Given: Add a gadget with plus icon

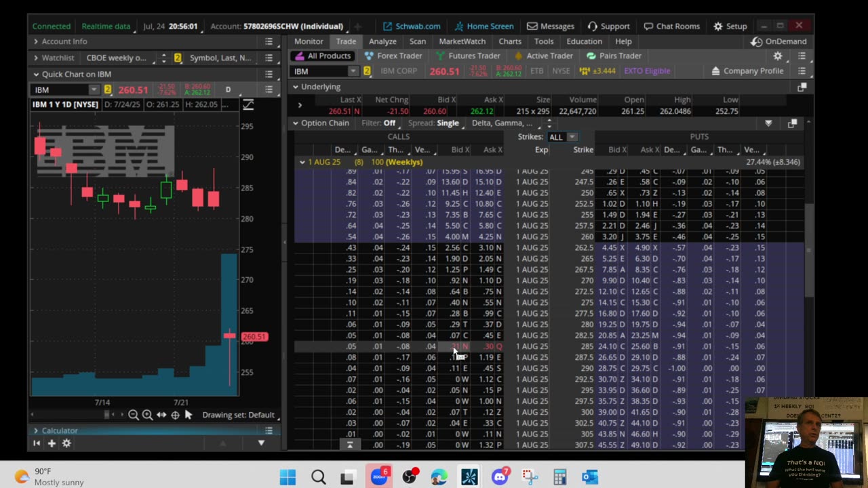Looking at the screenshot, I should [52, 443].
